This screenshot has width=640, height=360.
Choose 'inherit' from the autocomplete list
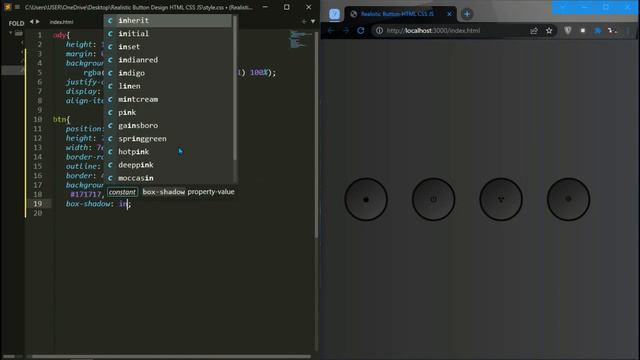(x=168, y=20)
